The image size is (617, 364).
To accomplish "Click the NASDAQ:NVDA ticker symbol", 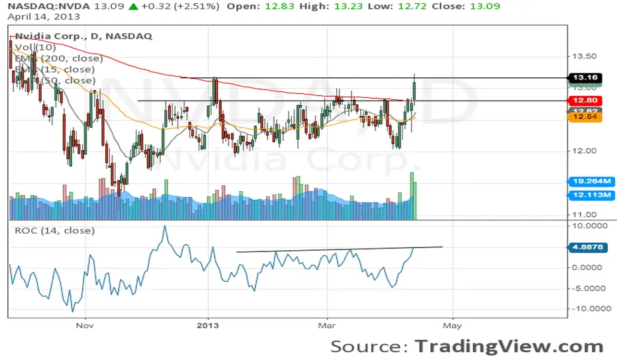I will pos(49,7).
